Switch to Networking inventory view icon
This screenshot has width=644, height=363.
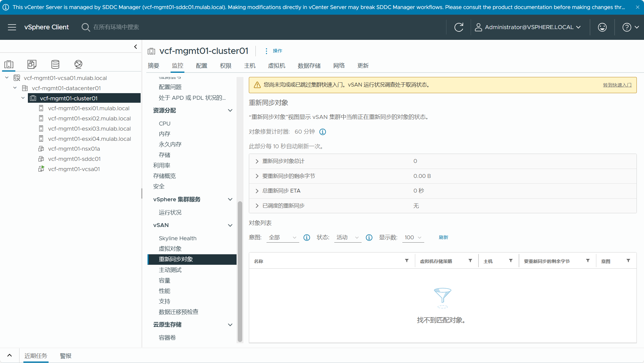coord(78,64)
